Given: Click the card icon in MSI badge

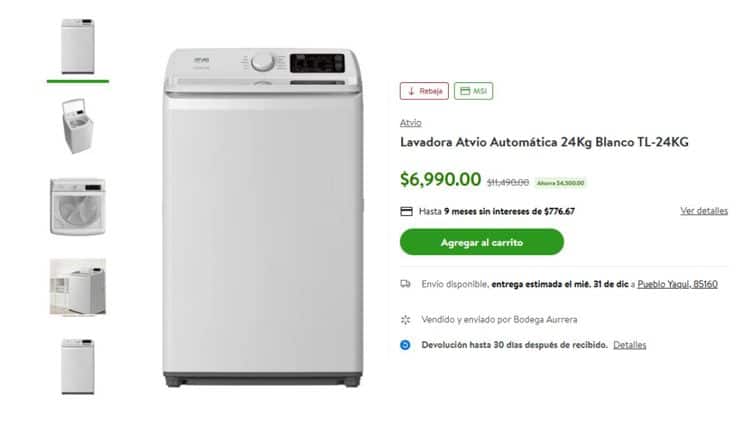Looking at the screenshot, I should [465, 91].
